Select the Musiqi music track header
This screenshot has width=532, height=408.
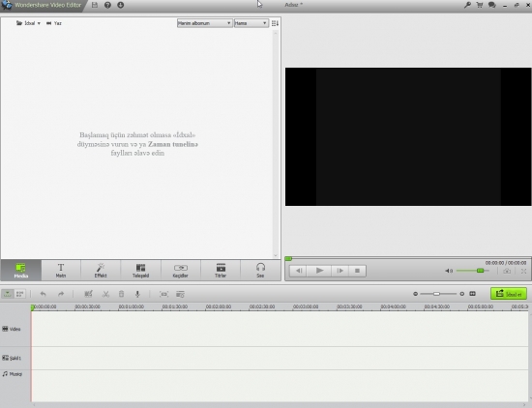(15, 374)
